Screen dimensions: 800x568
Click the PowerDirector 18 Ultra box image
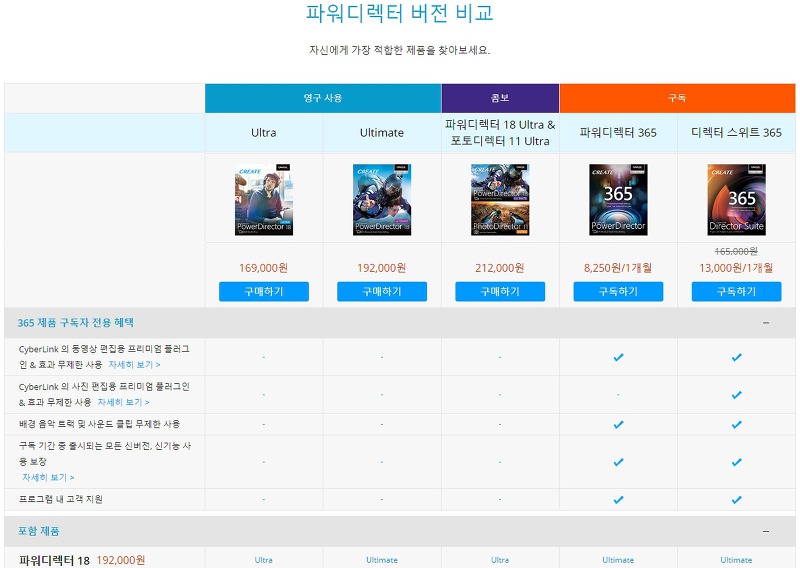click(264, 200)
